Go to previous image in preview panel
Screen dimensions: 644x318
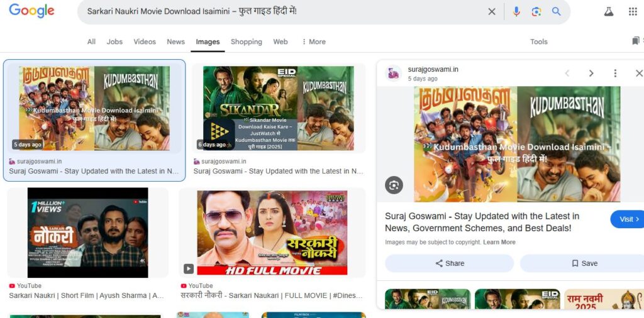point(567,74)
